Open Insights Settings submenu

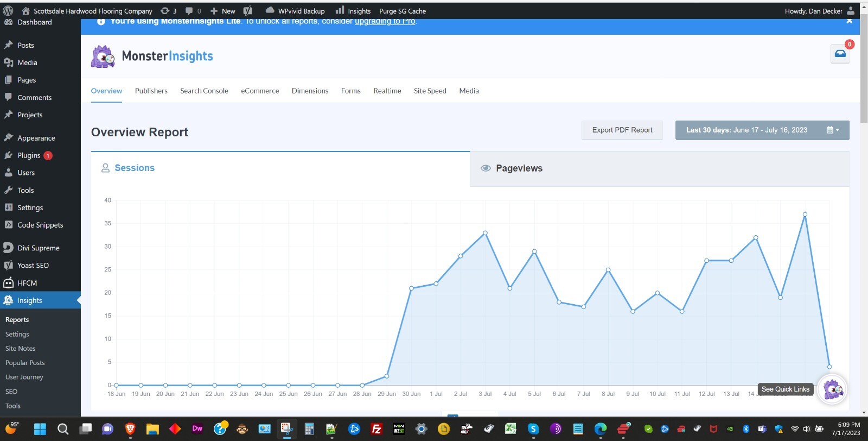17,334
